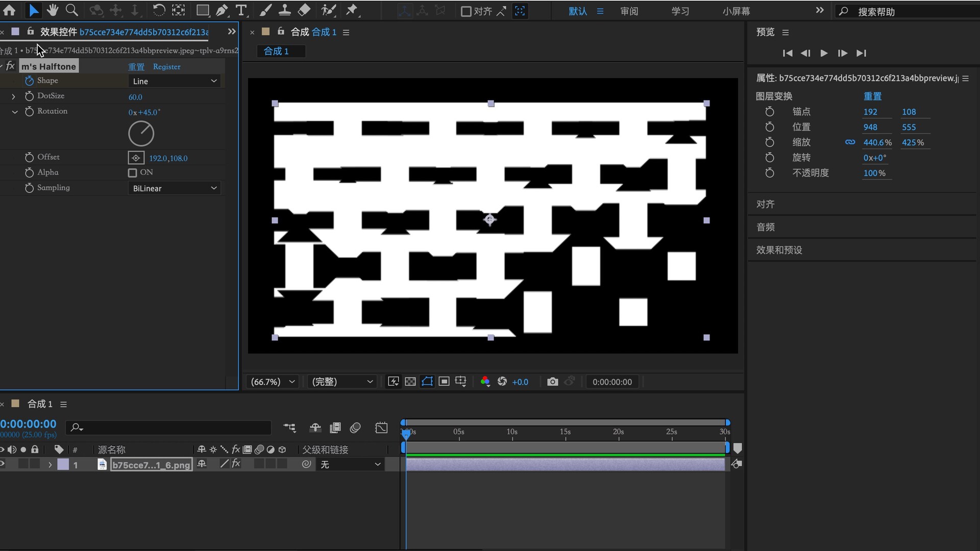Play the preview
The height and width of the screenshot is (551, 980).
(x=824, y=53)
